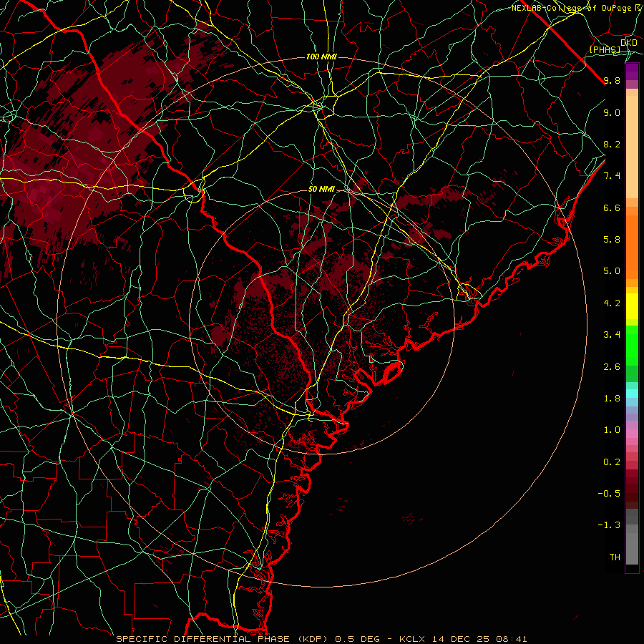The image size is (644, 644).
Task: Click the 5.8 value on the legend
Action: pyautogui.click(x=612, y=240)
